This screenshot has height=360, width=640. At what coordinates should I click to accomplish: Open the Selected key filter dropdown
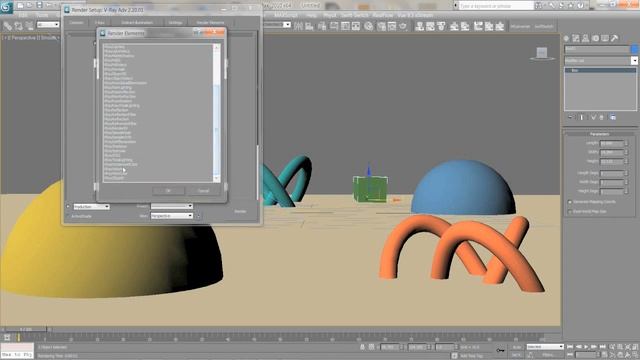[545, 347]
